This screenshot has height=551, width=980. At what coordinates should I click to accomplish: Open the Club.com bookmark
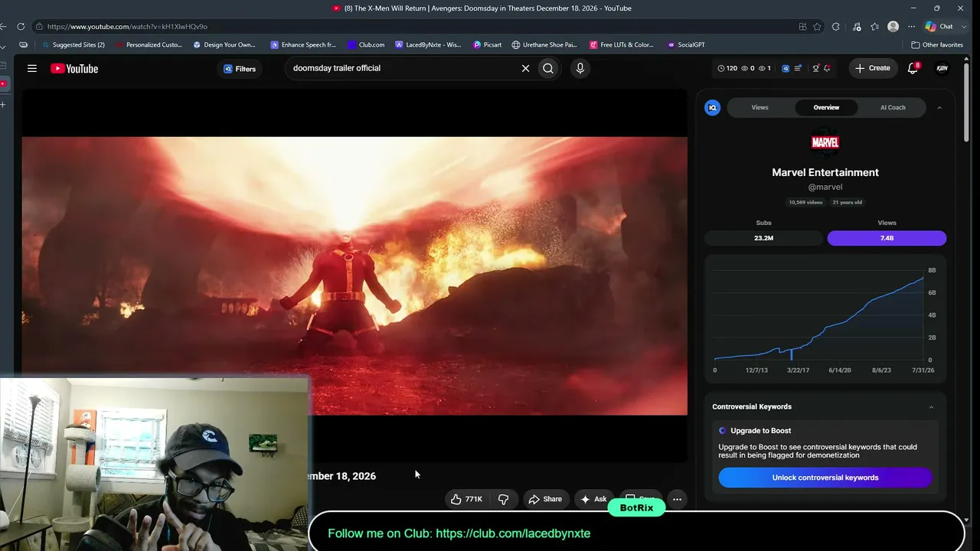366,45
